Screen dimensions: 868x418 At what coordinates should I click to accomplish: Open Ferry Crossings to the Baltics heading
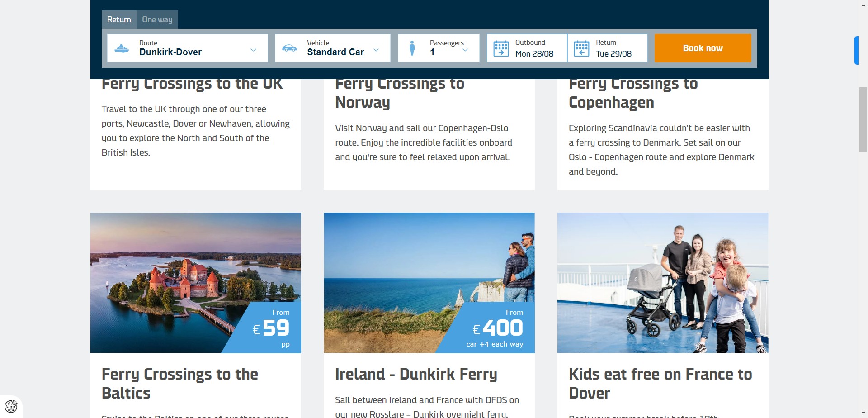pos(179,383)
